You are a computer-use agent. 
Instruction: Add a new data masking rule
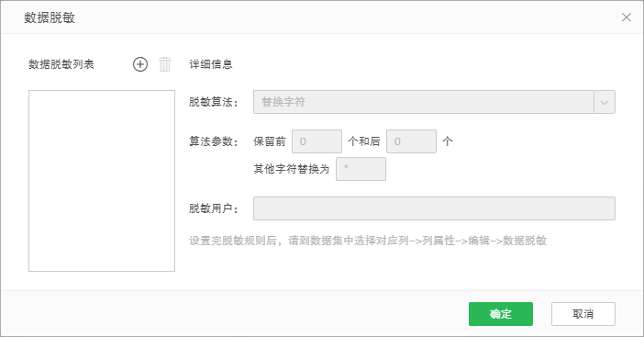click(140, 64)
